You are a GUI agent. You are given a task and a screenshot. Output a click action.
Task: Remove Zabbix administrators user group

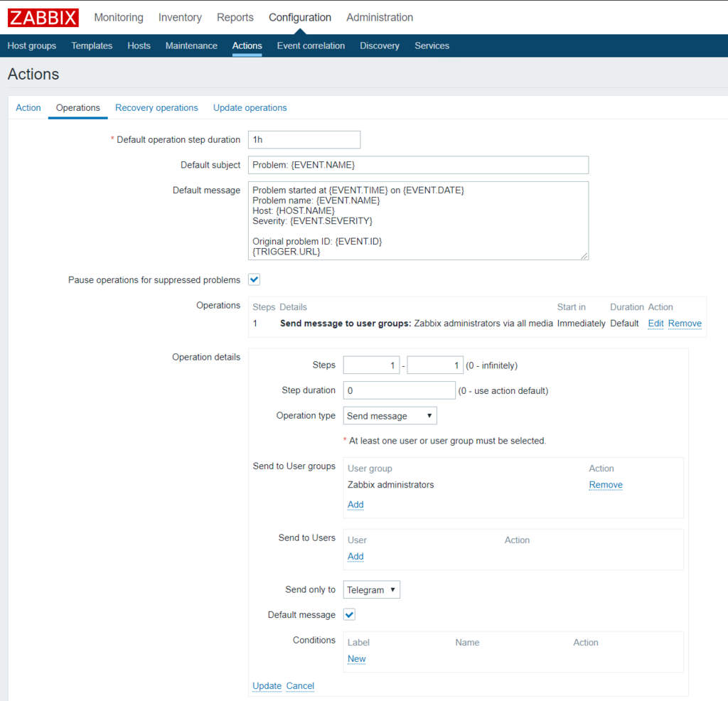point(606,485)
